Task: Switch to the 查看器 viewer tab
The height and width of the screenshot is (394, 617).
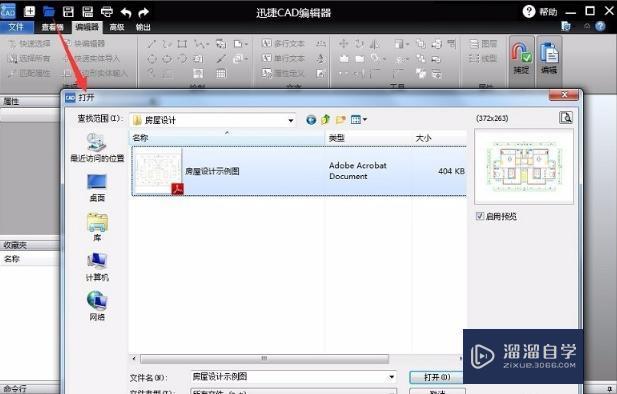Action: pyautogui.click(x=52, y=27)
